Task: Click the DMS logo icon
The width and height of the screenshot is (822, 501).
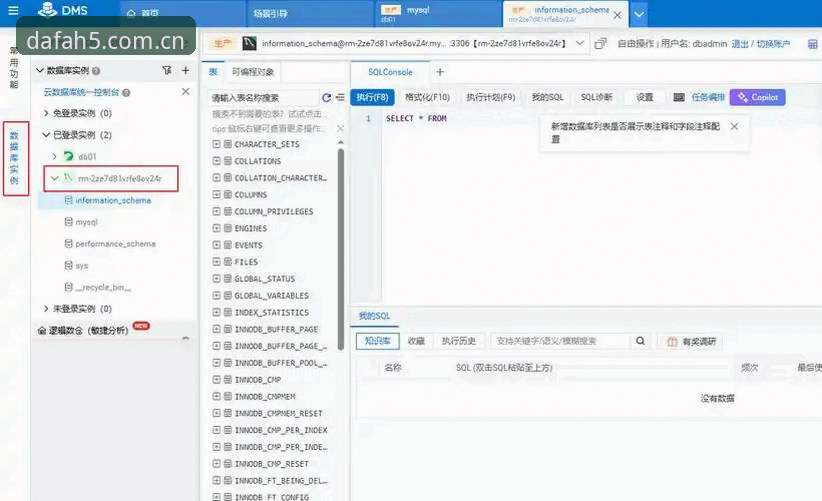Action: [47, 9]
